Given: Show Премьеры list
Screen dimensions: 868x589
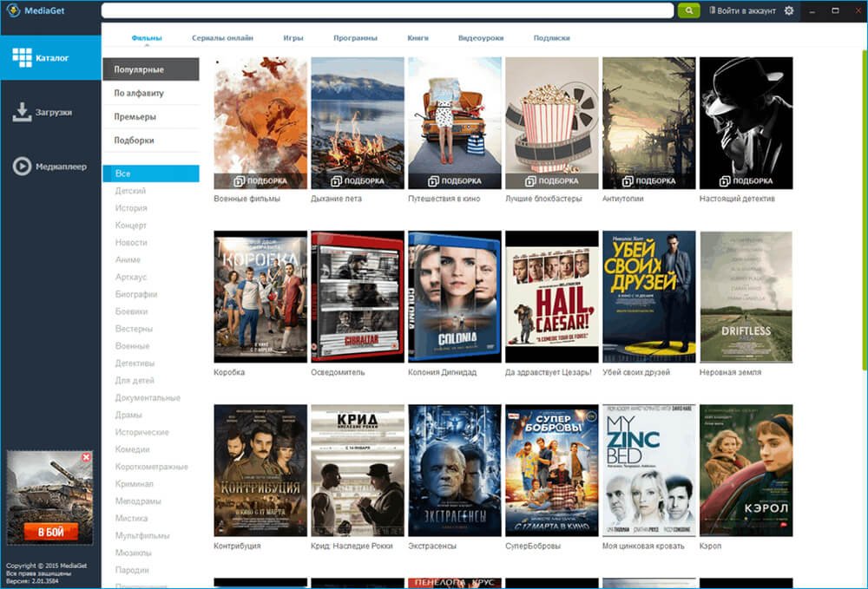Looking at the screenshot, I should pos(135,116).
